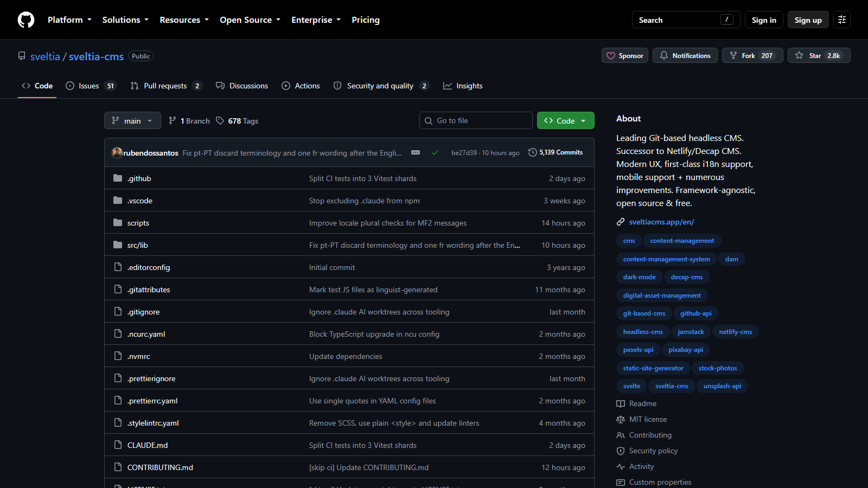Open the Open Source dropdown menu

click(250, 20)
